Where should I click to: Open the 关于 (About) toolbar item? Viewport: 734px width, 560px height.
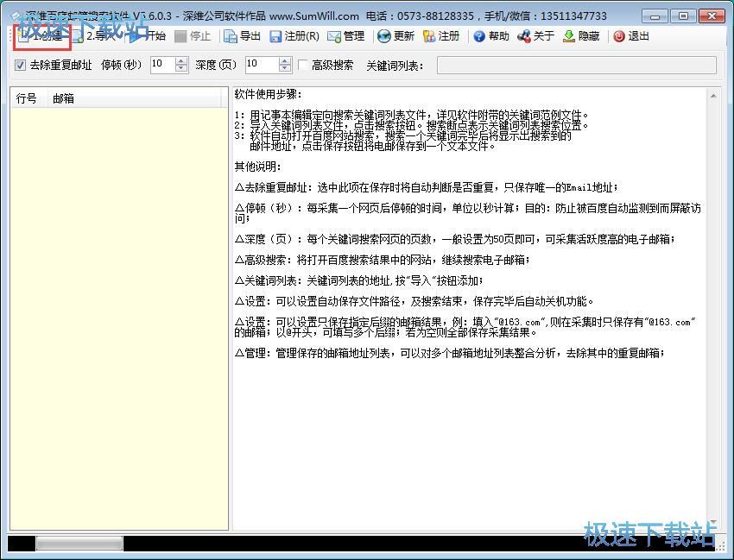tap(536, 36)
